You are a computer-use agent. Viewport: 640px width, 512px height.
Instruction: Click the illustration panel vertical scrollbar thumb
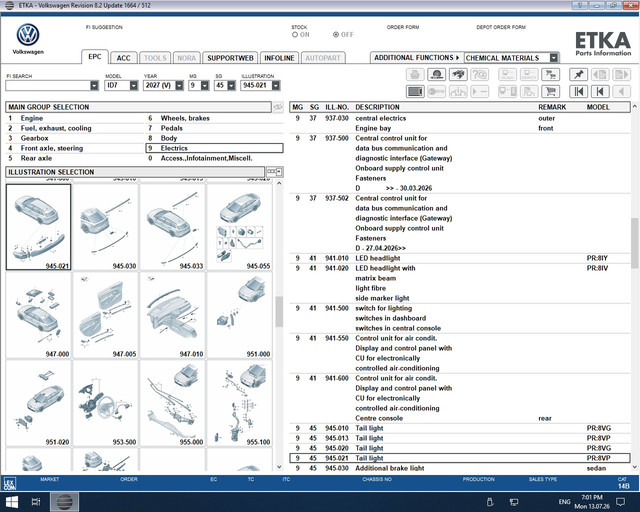click(279, 311)
